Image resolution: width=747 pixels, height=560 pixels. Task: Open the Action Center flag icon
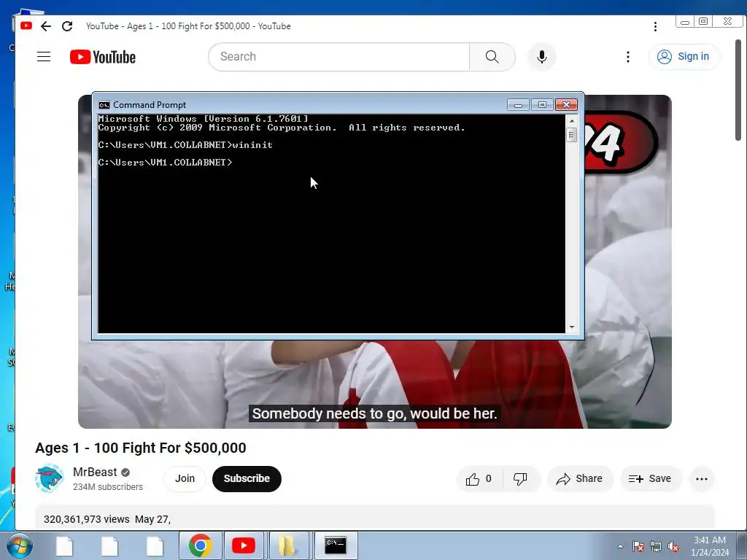click(638, 546)
